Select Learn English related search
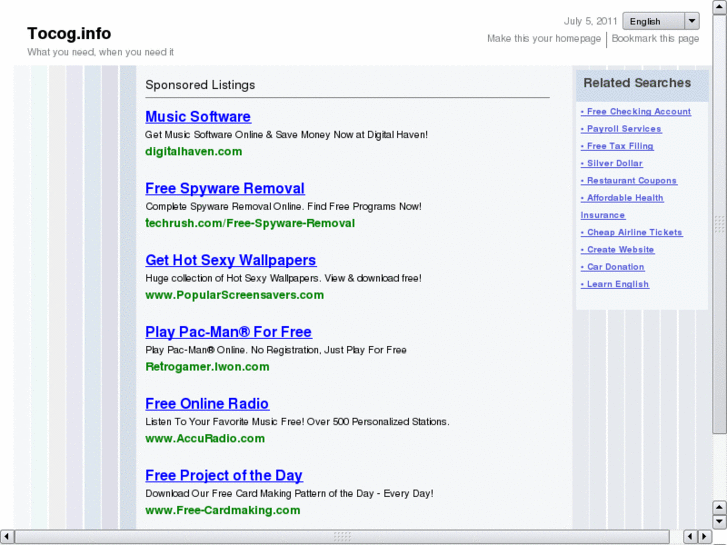 point(615,284)
